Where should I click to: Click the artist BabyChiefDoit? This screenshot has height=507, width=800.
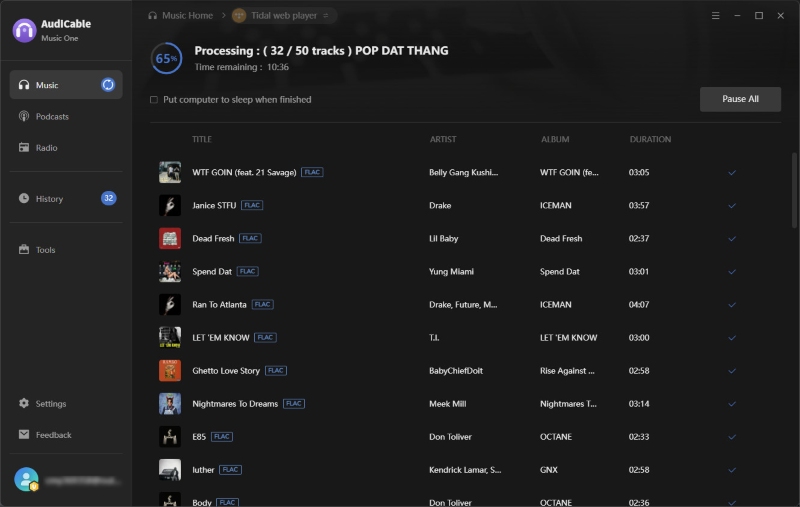[456, 370]
